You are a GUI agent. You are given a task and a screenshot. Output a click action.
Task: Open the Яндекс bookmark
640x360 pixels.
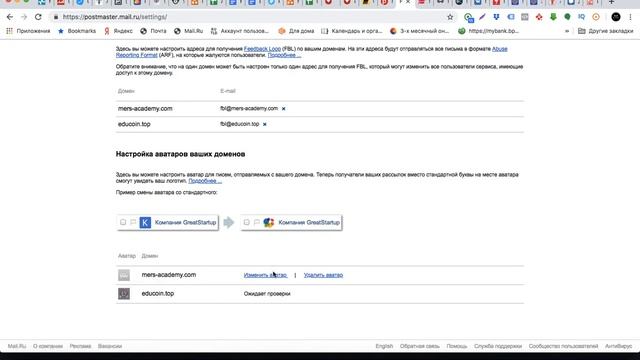click(x=118, y=31)
